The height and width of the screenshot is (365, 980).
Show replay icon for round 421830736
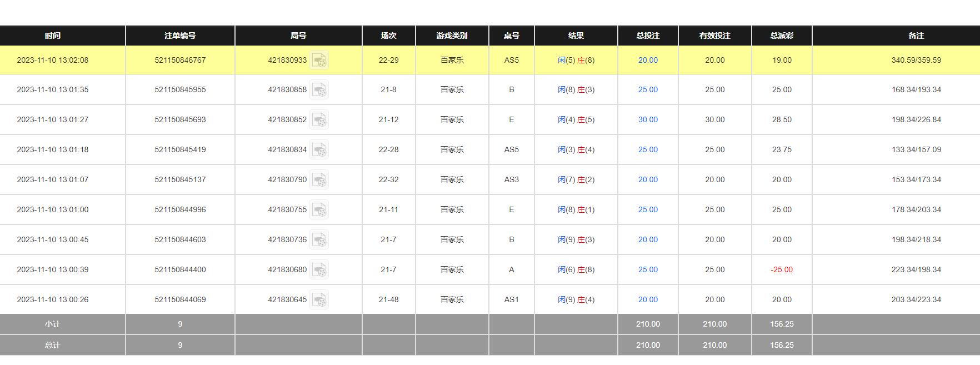pos(319,240)
